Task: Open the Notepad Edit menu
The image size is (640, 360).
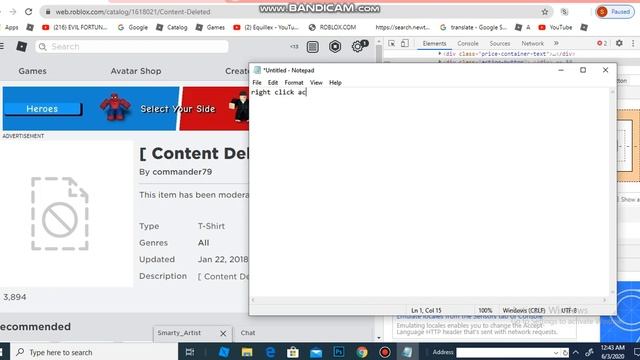Action: pos(273,82)
